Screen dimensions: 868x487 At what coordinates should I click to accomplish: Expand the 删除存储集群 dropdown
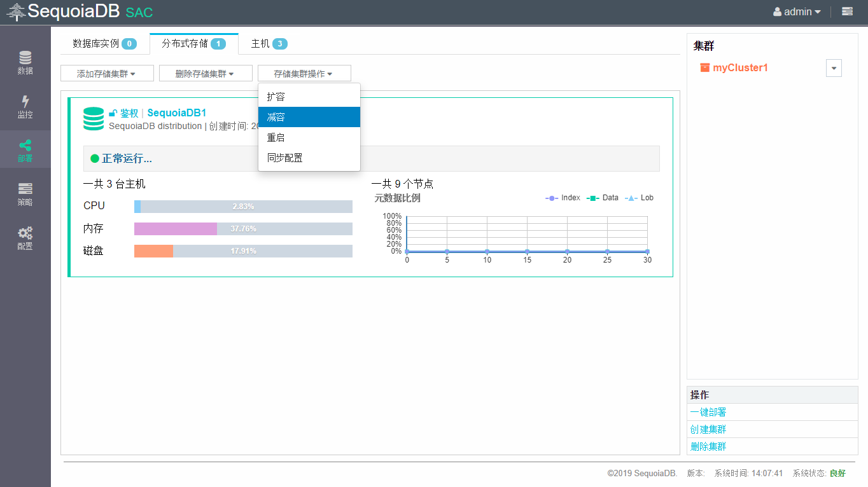(x=206, y=74)
